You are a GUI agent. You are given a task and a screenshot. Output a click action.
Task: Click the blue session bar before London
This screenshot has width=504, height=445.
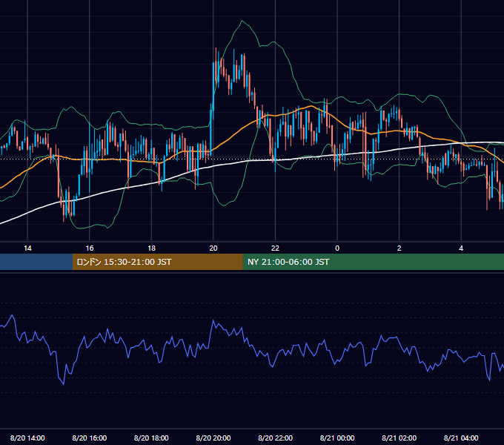point(36,262)
